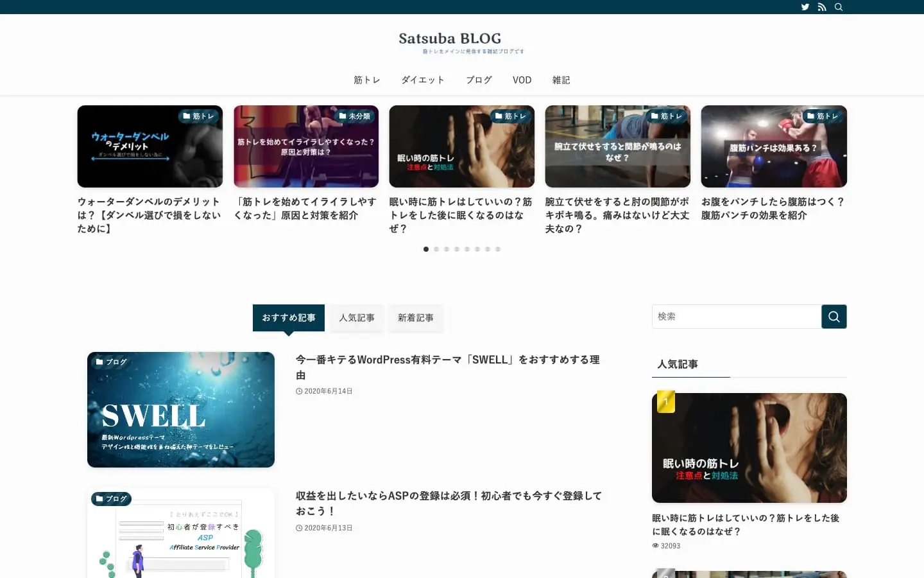Switch to the 新着記事 tab
The width and height of the screenshot is (924, 578).
(416, 317)
